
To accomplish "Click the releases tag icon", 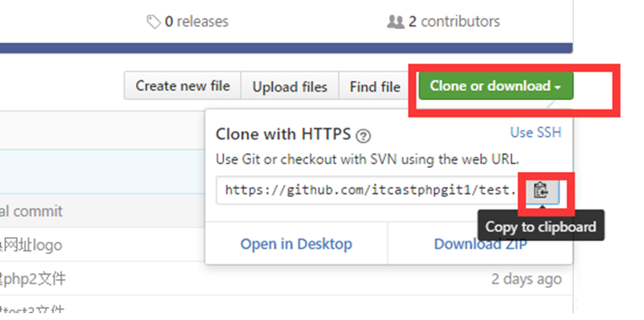I will tap(154, 21).
